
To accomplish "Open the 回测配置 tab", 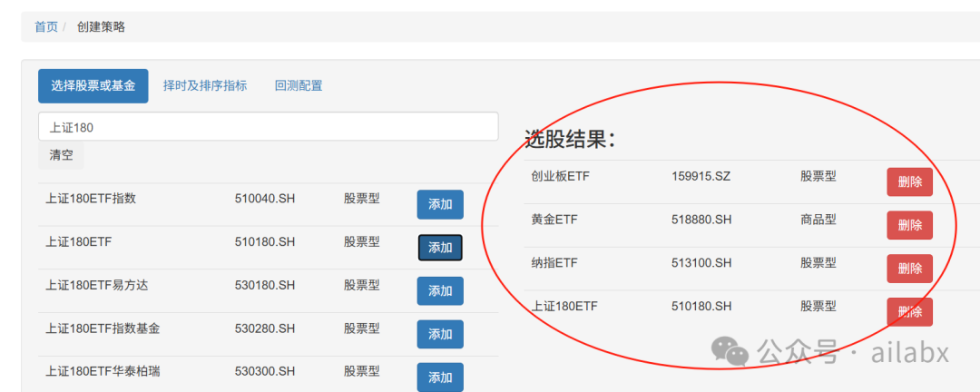I will pos(299,85).
